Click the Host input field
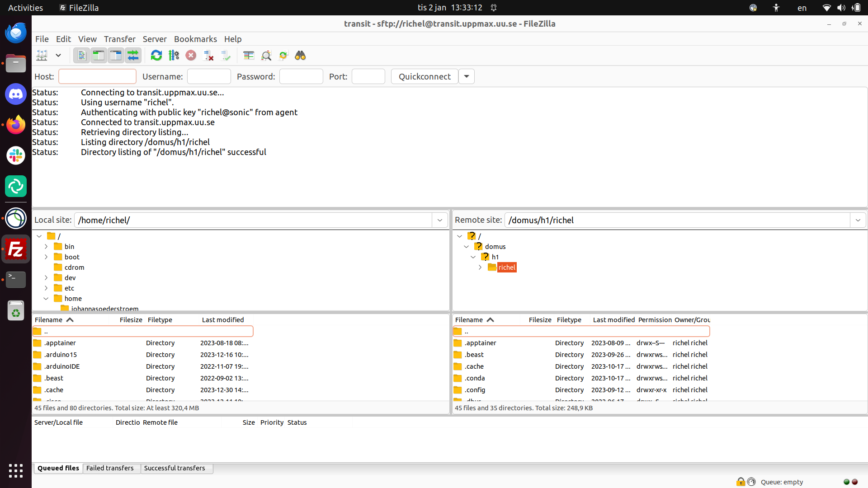 (x=97, y=76)
